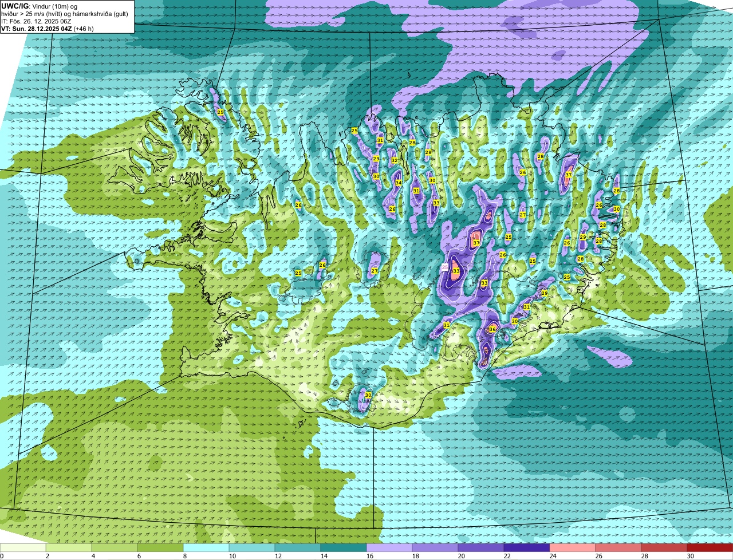The height and width of the screenshot is (560, 733).
Task: Click the white-boxed gust label '25'
Action: pos(445,267)
